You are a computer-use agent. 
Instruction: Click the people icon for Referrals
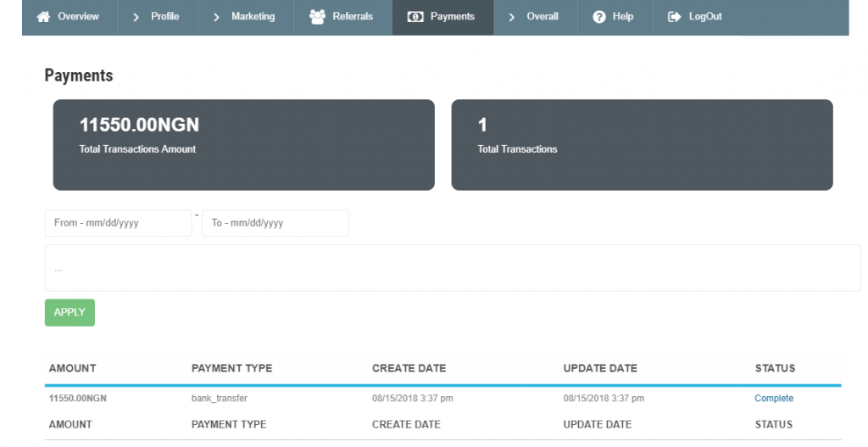click(318, 17)
